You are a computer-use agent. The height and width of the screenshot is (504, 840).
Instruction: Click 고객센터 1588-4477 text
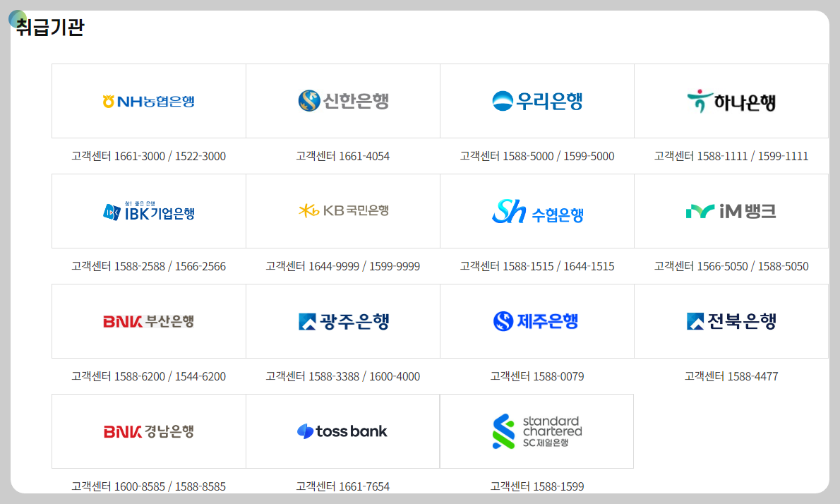click(731, 376)
